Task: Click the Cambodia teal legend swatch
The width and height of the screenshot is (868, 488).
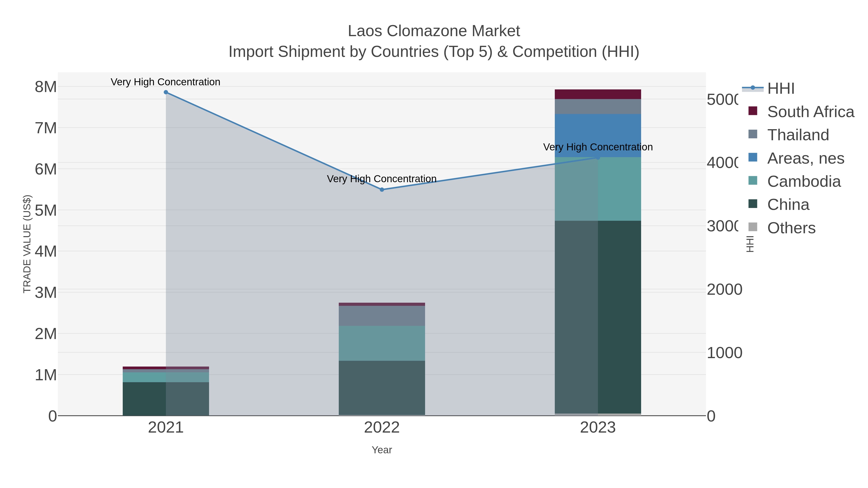Action: click(753, 180)
